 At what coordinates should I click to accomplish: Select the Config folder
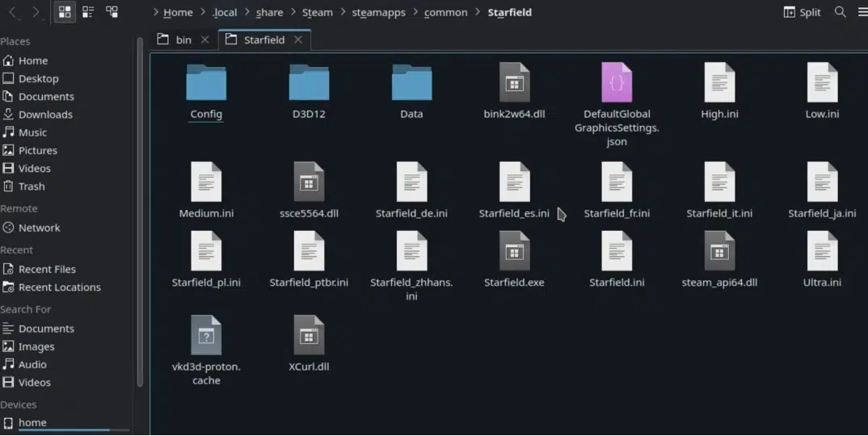(x=206, y=92)
